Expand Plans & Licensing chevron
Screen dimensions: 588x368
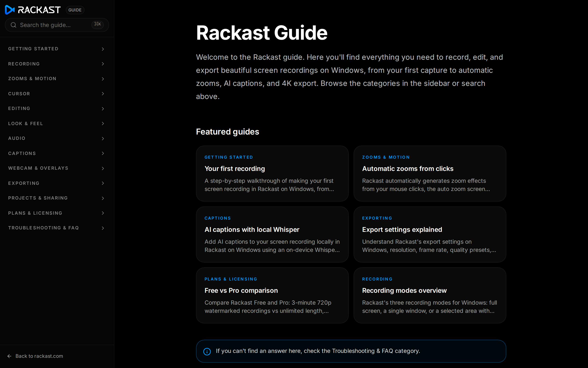103,213
